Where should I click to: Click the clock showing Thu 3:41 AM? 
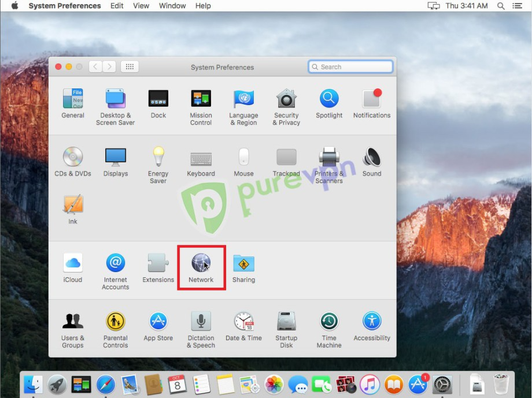tap(467, 6)
